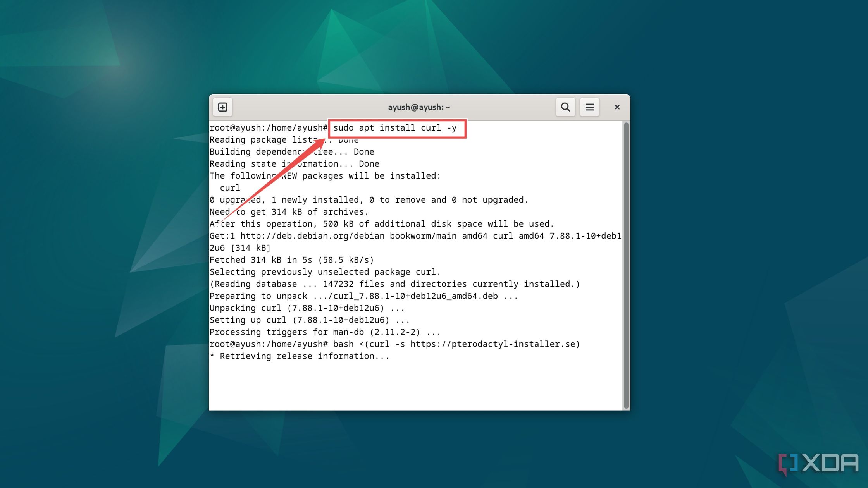
Task: Click the '0 upgraded, 1 newly installed' line
Action: (x=369, y=200)
